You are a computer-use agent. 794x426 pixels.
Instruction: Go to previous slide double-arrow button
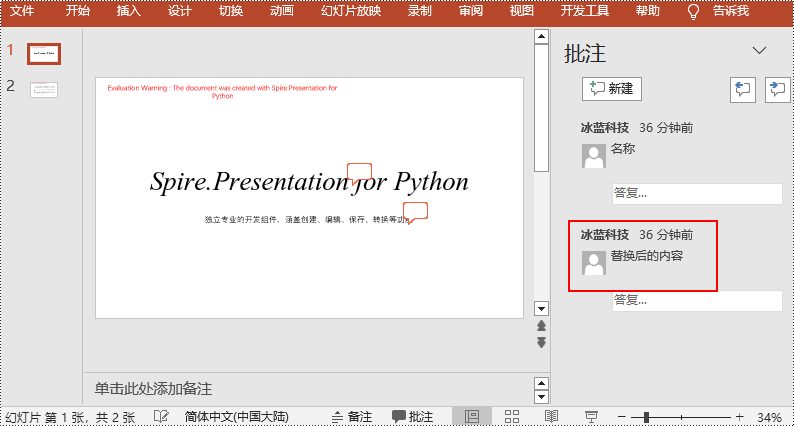541,326
